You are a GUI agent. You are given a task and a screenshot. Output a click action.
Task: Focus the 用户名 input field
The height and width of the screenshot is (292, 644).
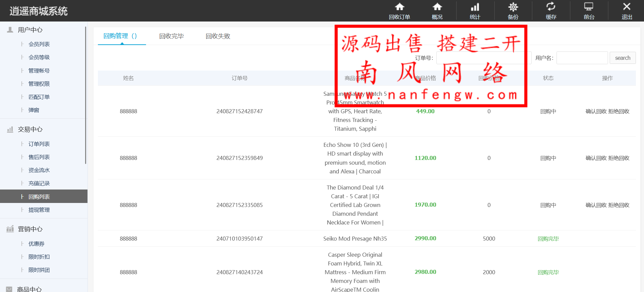tap(582, 58)
